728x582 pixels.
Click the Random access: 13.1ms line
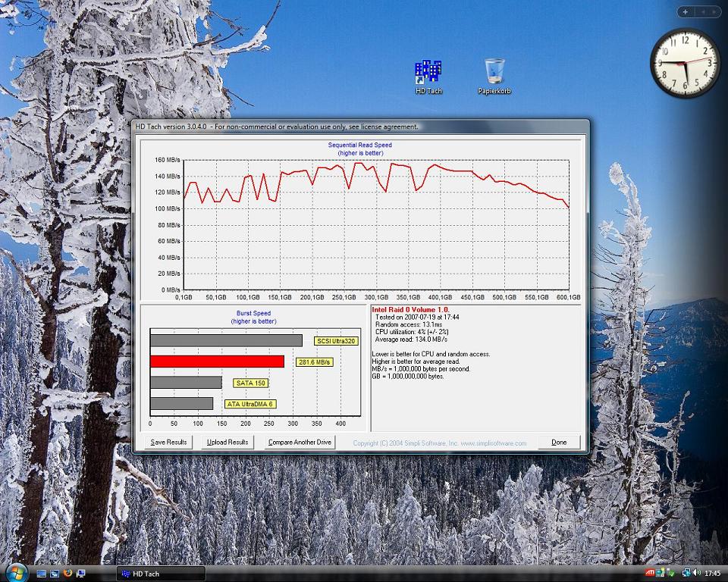pyautogui.click(x=409, y=324)
